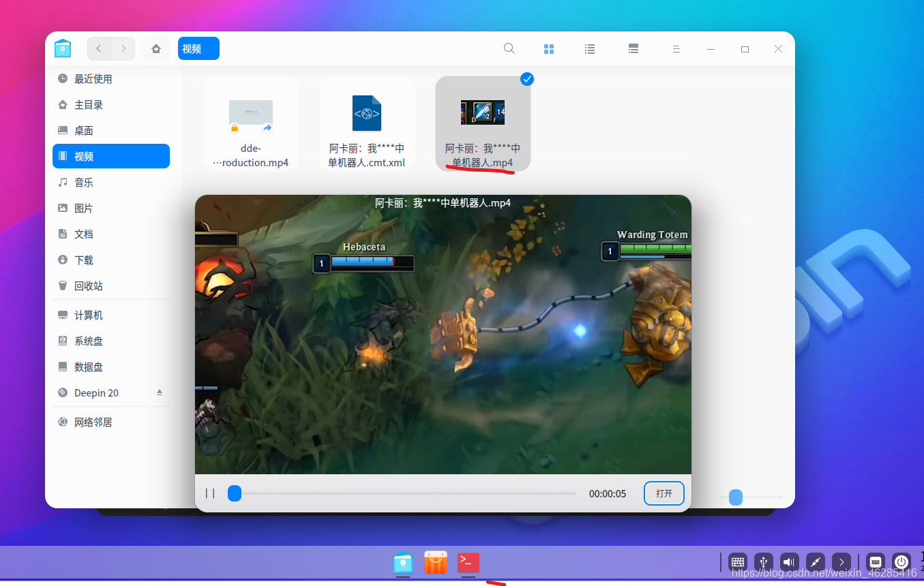Expand the tray arrow icon
The height and width of the screenshot is (586, 924).
(841, 561)
